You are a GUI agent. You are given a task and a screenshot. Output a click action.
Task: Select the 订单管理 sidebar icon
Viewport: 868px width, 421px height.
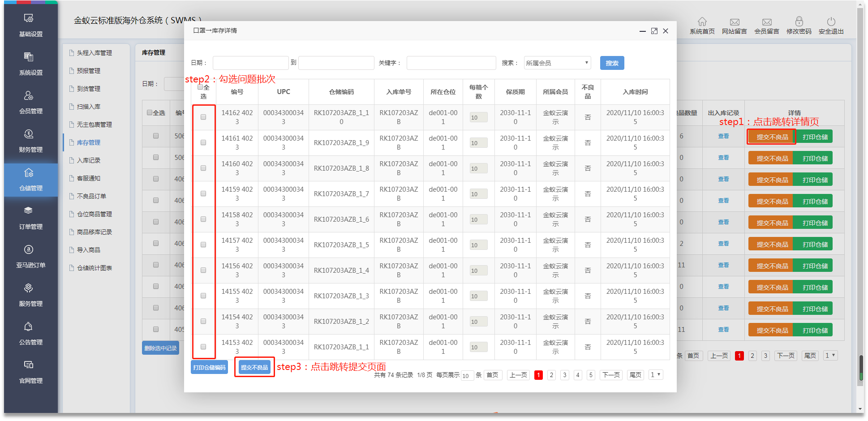pyautogui.click(x=29, y=211)
